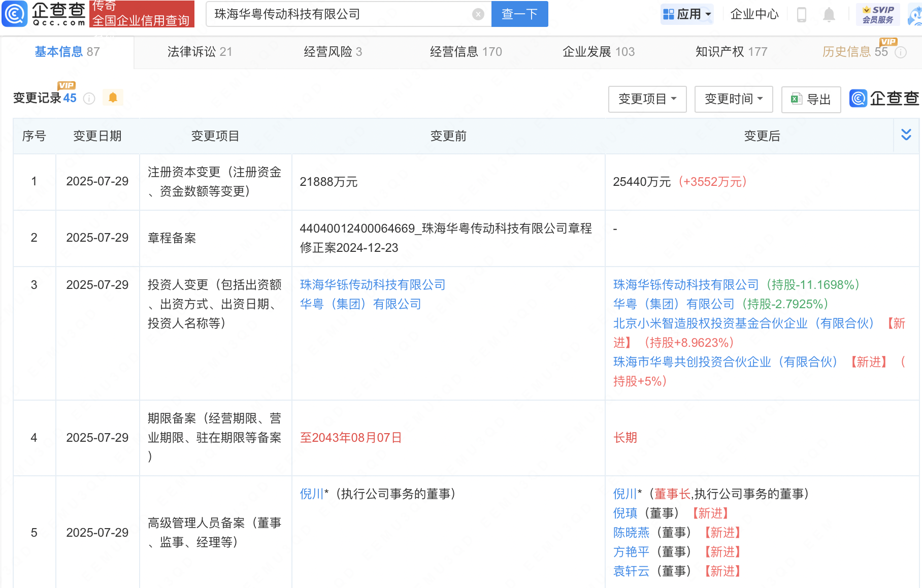Switch to the 经营风险 3 tab

(x=333, y=52)
